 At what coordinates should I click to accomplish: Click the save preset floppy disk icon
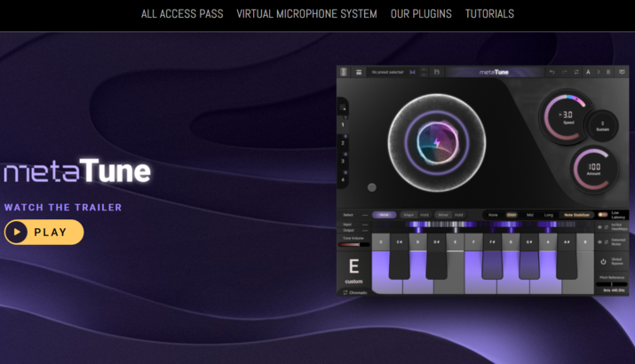coord(437,72)
